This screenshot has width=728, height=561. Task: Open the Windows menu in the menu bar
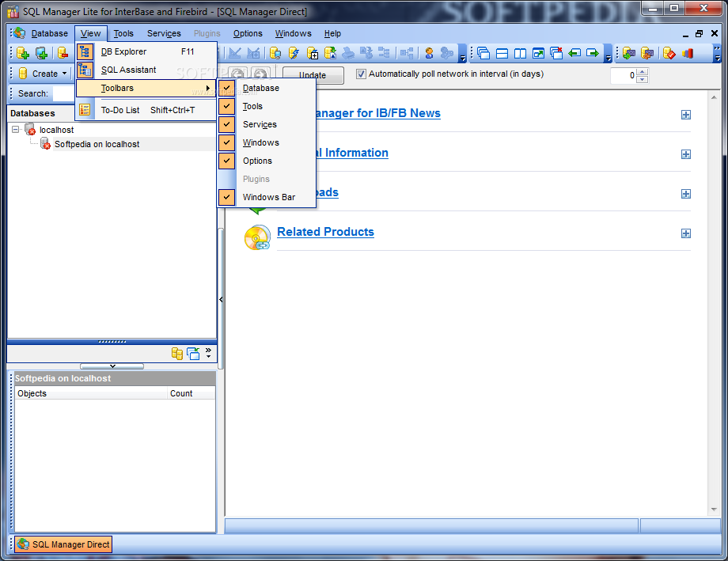[x=293, y=33]
